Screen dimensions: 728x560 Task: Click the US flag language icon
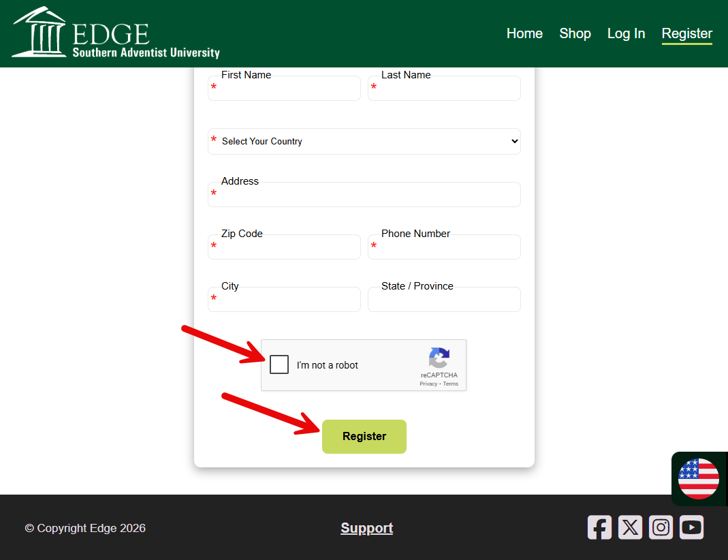click(698, 479)
